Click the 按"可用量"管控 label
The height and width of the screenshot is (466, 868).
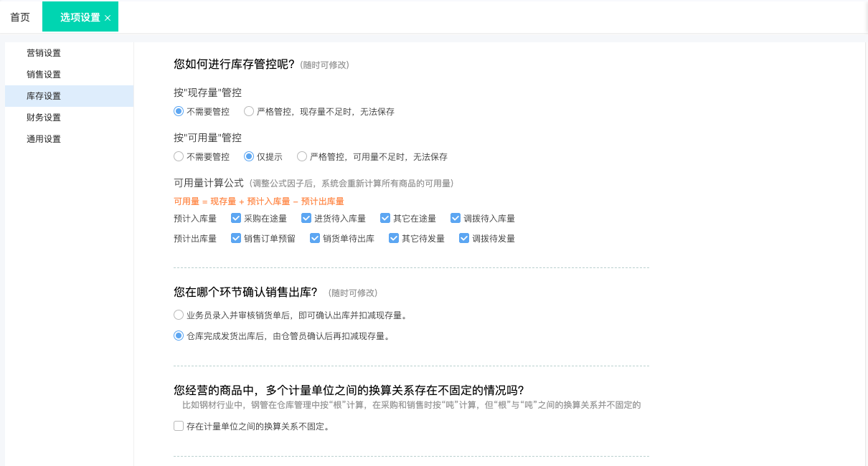(x=207, y=138)
